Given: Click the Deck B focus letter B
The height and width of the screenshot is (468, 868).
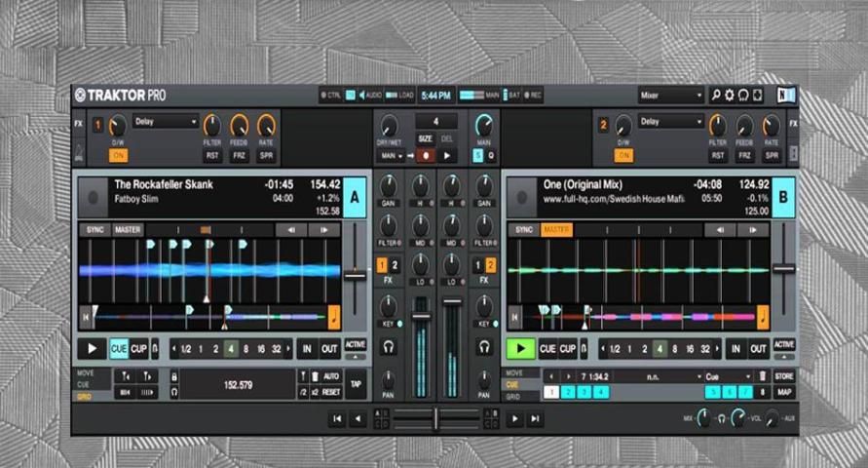Looking at the screenshot, I should point(783,197).
